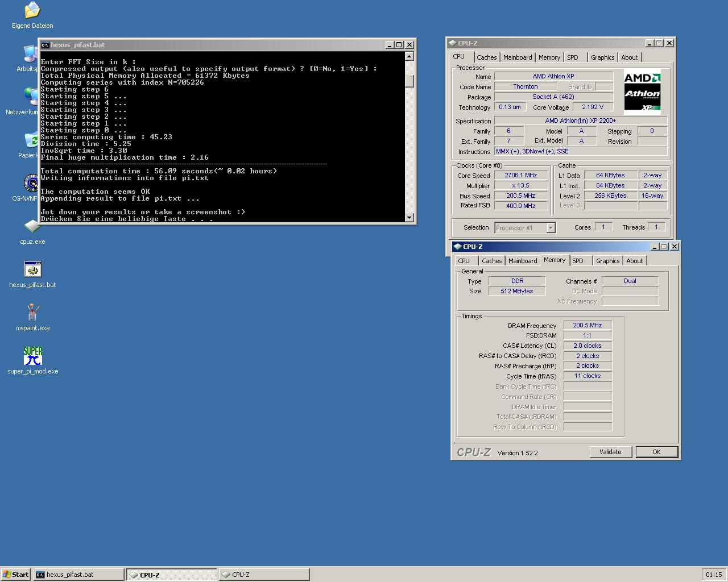Click the Instructions field MMX, 3DNow!, SSE
The height and width of the screenshot is (582, 728).
pyautogui.click(x=580, y=152)
